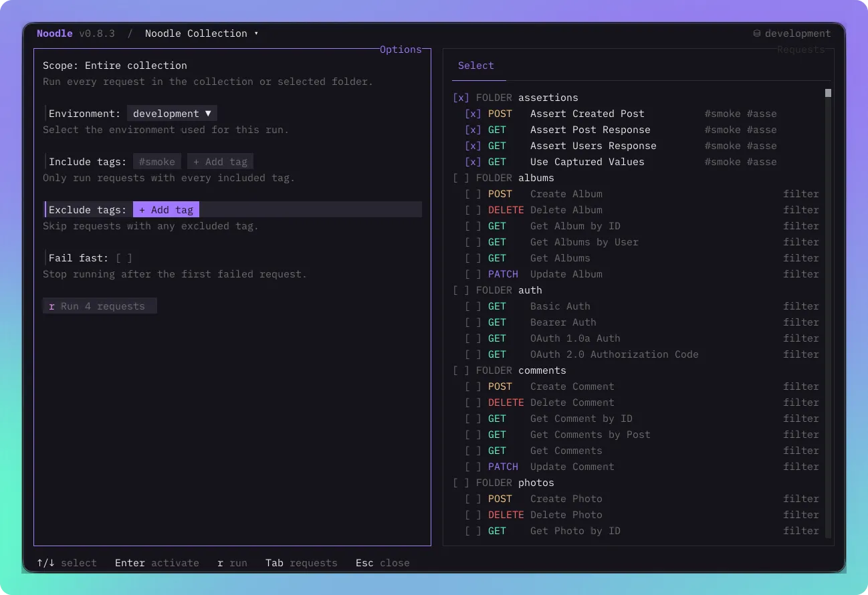This screenshot has height=595, width=868.
Task: Check the FOLDER comments checkbox
Action: point(461,370)
